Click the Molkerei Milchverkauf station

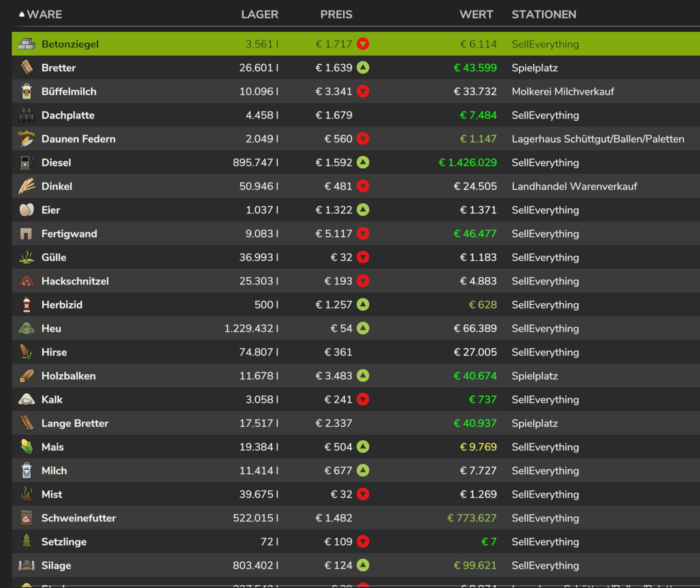coord(563,91)
